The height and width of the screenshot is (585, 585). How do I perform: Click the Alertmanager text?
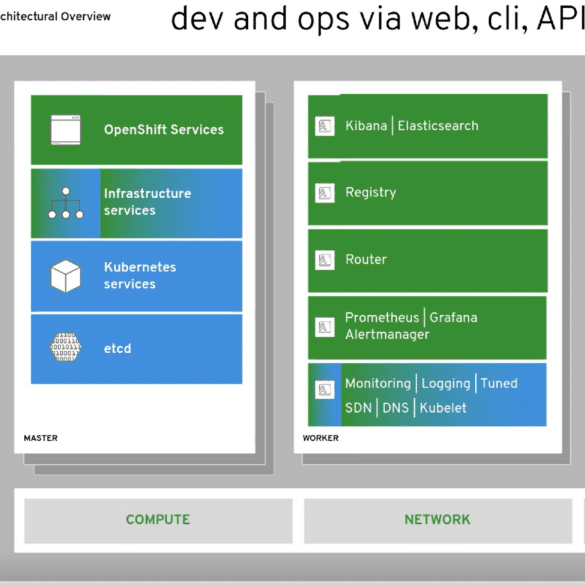pyautogui.click(x=387, y=335)
